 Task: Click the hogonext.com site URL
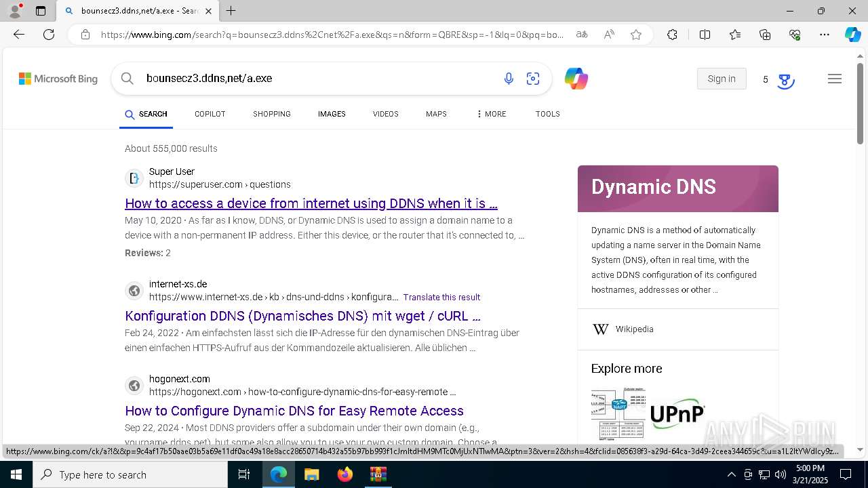[x=302, y=392]
